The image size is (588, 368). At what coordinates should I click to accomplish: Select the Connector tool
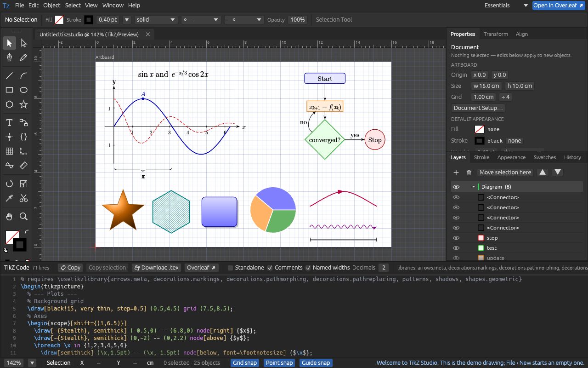(x=24, y=123)
